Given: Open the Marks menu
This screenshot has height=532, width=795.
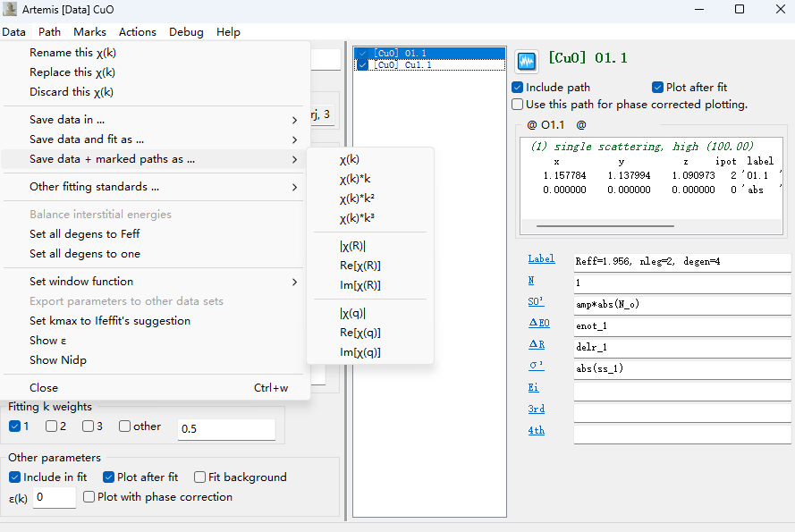Looking at the screenshot, I should tap(89, 31).
